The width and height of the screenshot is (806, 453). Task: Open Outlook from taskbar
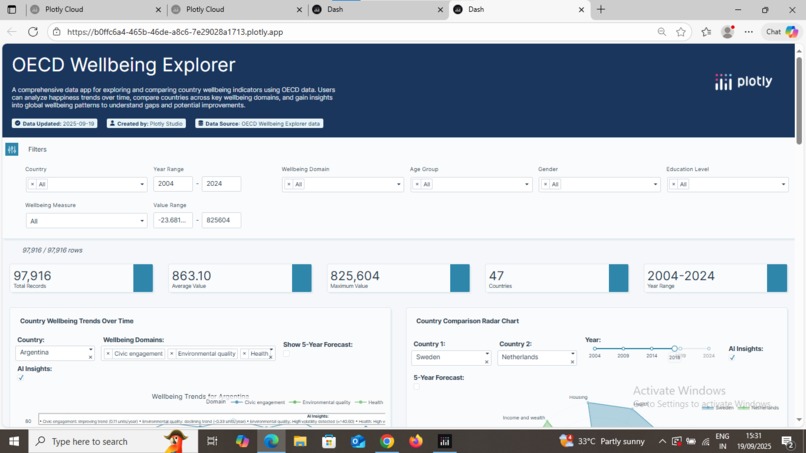pos(358,441)
